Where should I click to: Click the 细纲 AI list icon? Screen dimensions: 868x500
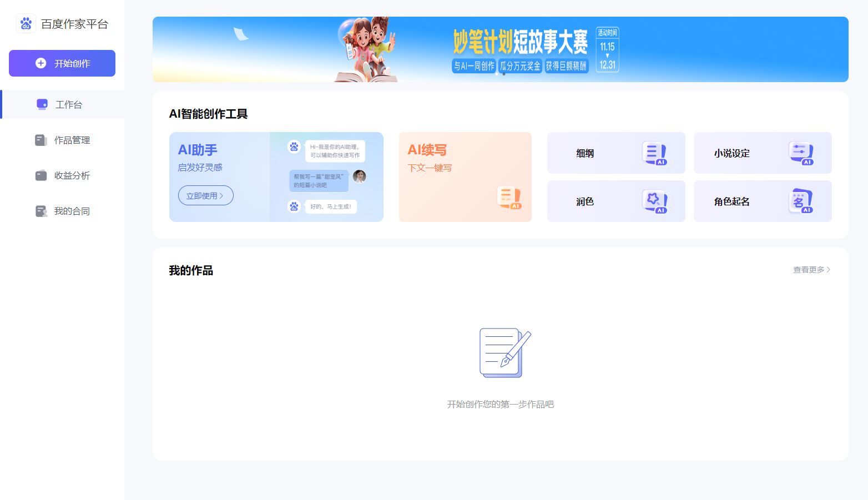point(655,153)
